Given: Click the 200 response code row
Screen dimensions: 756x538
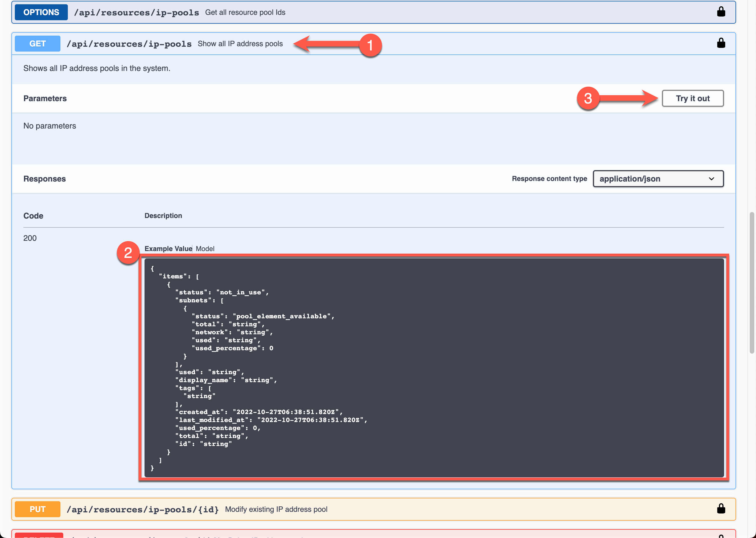Looking at the screenshot, I should (30, 238).
